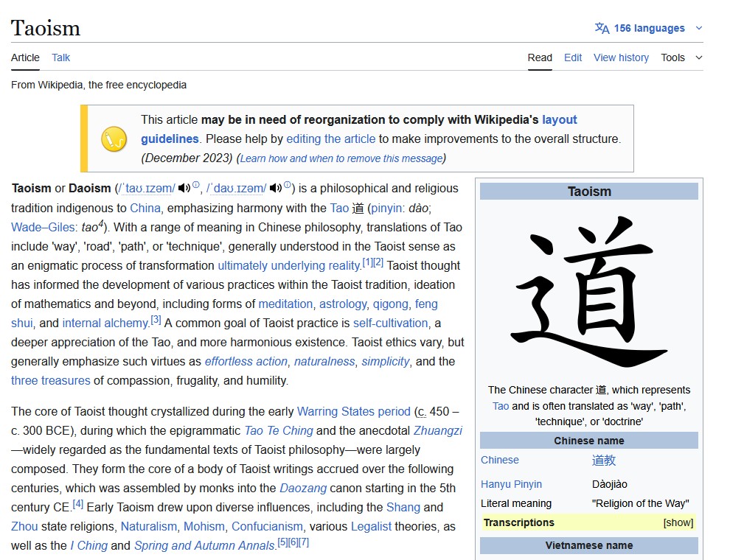The image size is (730, 560).
Task: Click the editing the article link
Action: tap(330, 139)
